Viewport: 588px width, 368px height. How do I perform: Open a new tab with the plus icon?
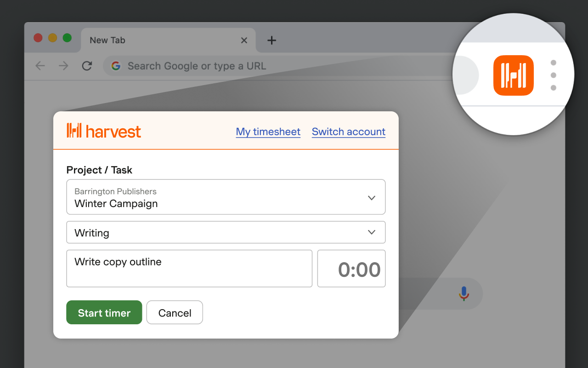[271, 40]
